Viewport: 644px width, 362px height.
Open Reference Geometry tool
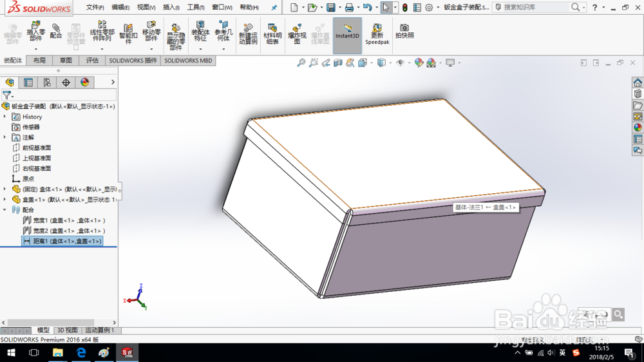pyautogui.click(x=223, y=31)
